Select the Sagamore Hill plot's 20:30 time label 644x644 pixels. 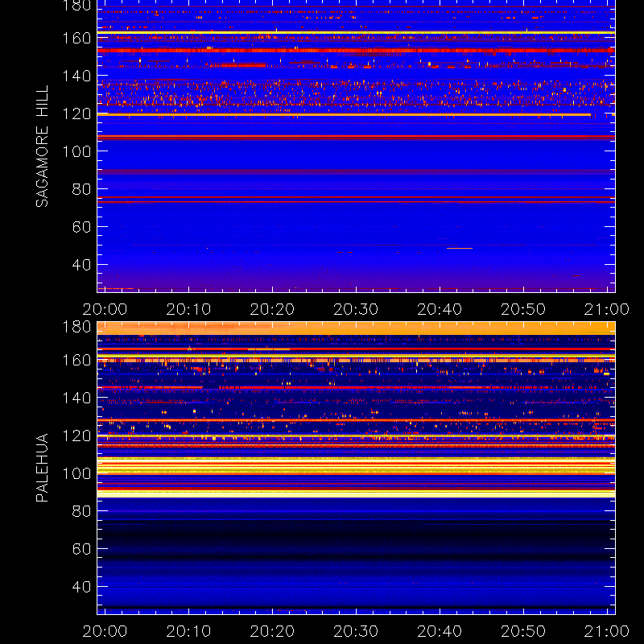[x=356, y=309]
